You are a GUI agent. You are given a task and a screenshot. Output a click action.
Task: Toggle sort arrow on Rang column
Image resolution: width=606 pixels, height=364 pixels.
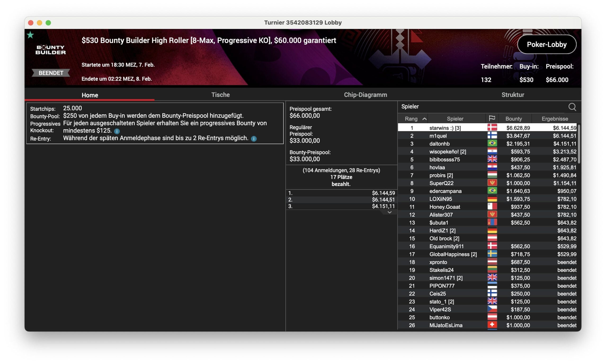(424, 119)
